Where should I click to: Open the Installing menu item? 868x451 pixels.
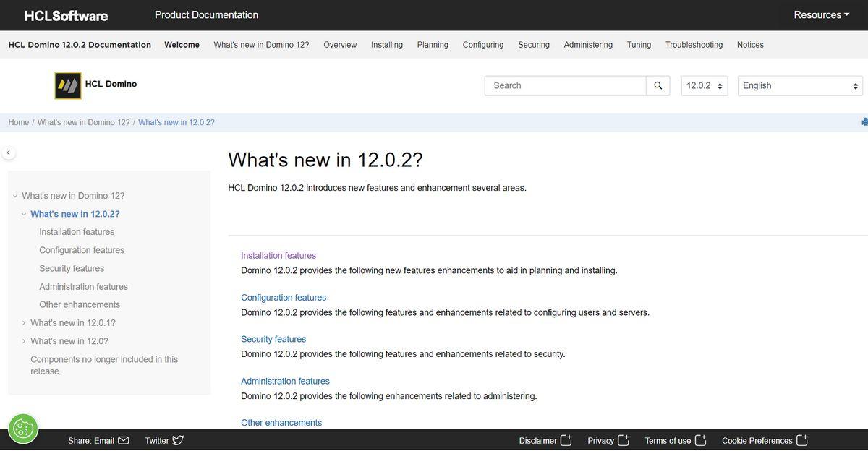pyautogui.click(x=387, y=45)
